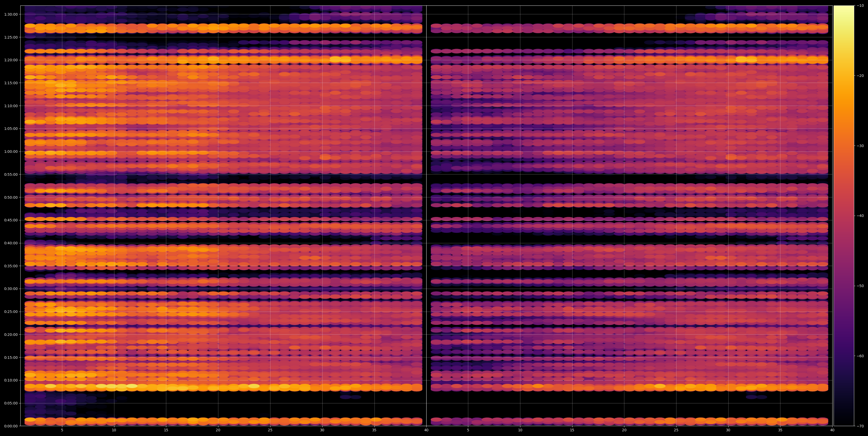The image size is (868, 436).
Task: Select the 1:20:00 tick label
Action: coord(11,60)
